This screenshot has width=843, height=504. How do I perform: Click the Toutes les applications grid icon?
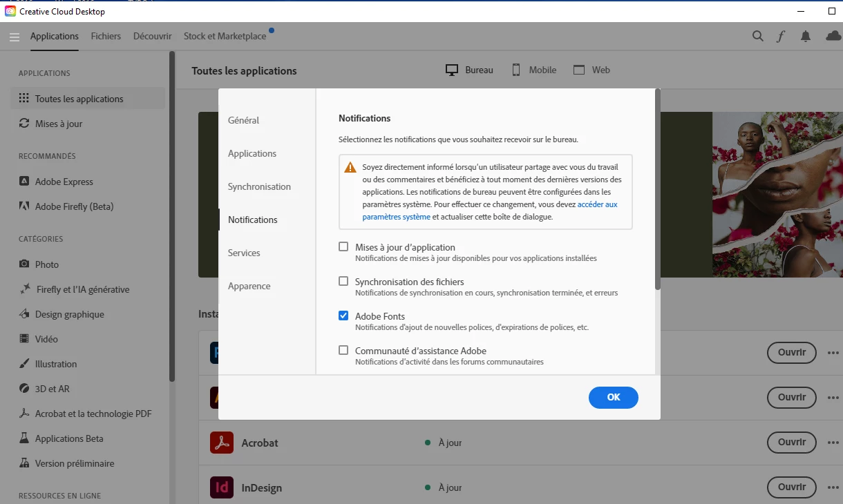[x=24, y=98]
